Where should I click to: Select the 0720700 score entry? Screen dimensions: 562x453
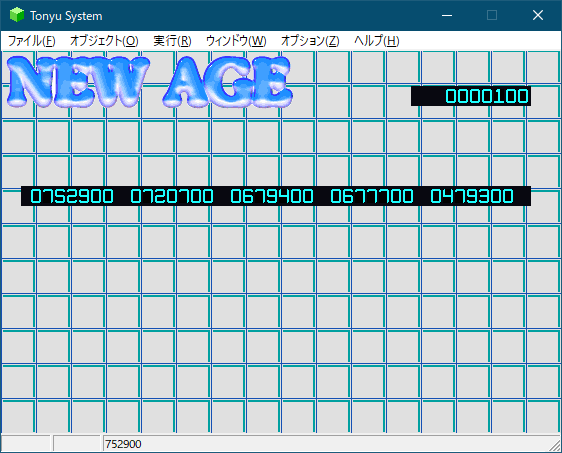click(x=172, y=196)
